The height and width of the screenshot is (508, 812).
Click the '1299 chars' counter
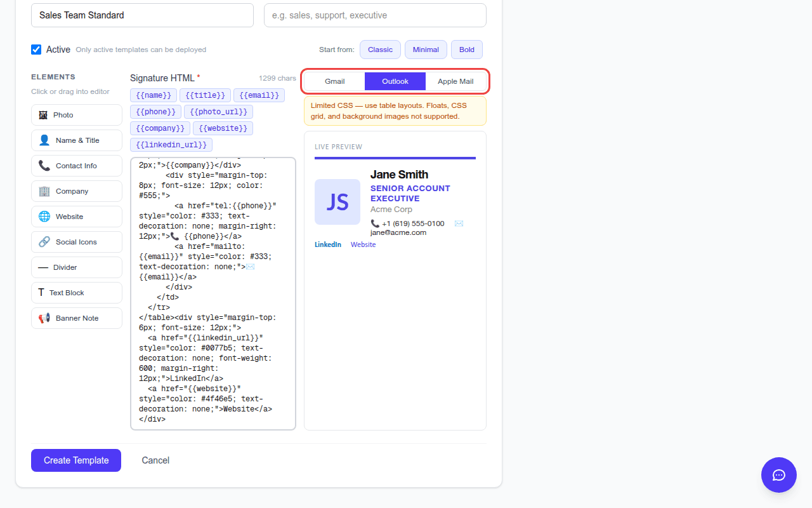click(277, 78)
